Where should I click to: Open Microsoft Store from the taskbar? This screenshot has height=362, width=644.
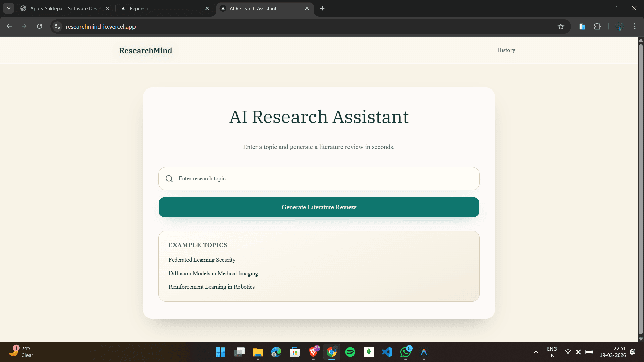[x=294, y=352]
